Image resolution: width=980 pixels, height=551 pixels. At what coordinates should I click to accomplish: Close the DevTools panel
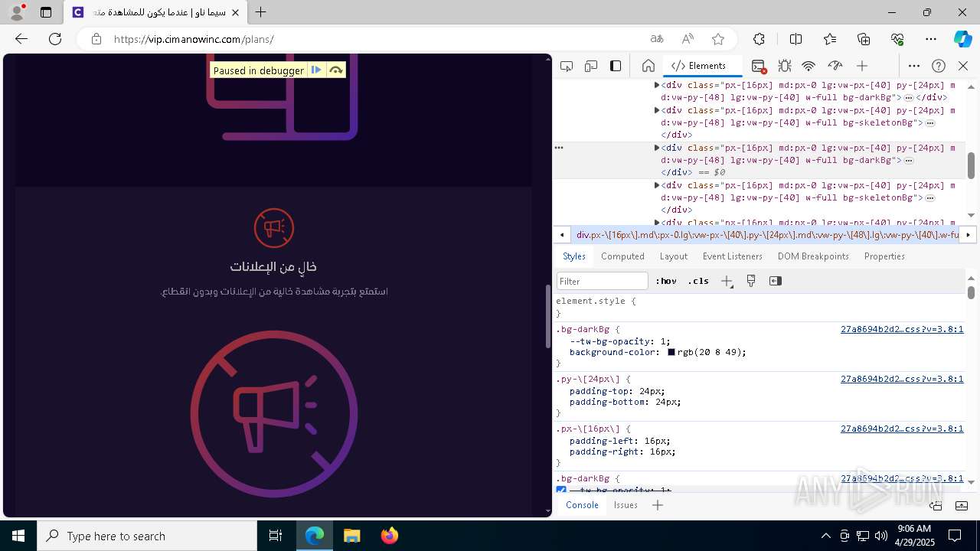[963, 66]
